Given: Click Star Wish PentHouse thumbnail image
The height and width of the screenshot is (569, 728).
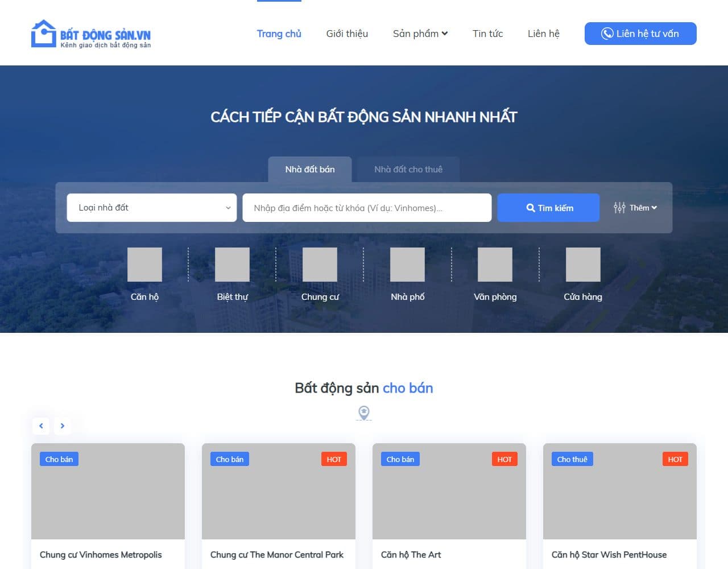Looking at the screenshot, I should [620, 492].
